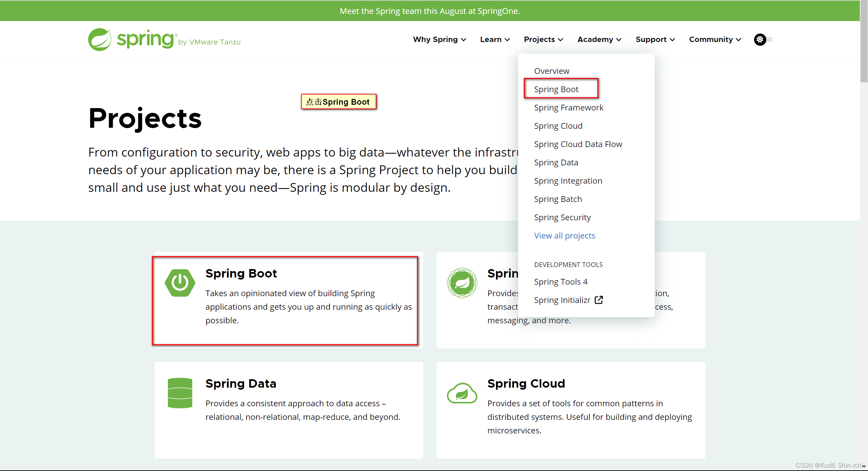Open the Spring Boot card title
Screen dimensions: 868x471
[241, 273]
